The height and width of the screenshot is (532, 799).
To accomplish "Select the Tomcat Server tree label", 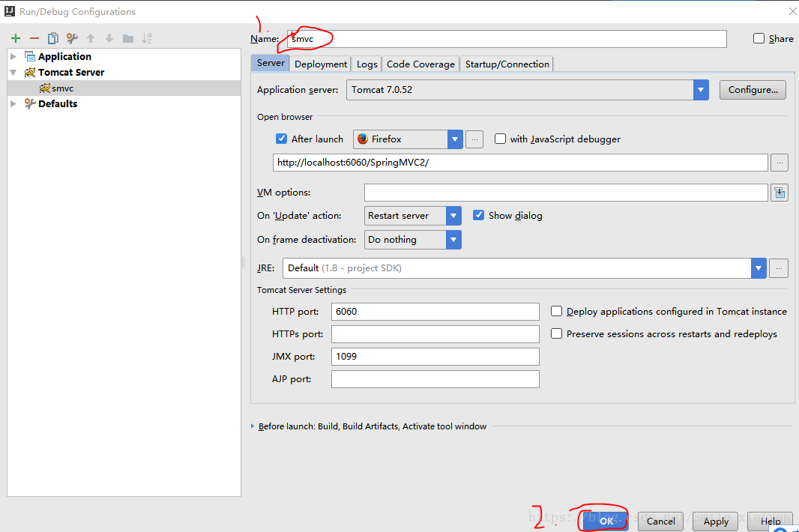I will 71,73.
